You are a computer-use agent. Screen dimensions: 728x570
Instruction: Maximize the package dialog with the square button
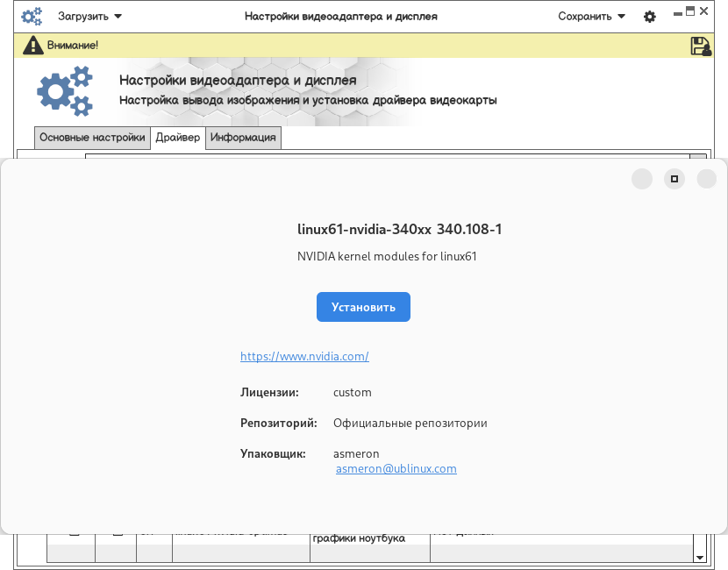674,179
